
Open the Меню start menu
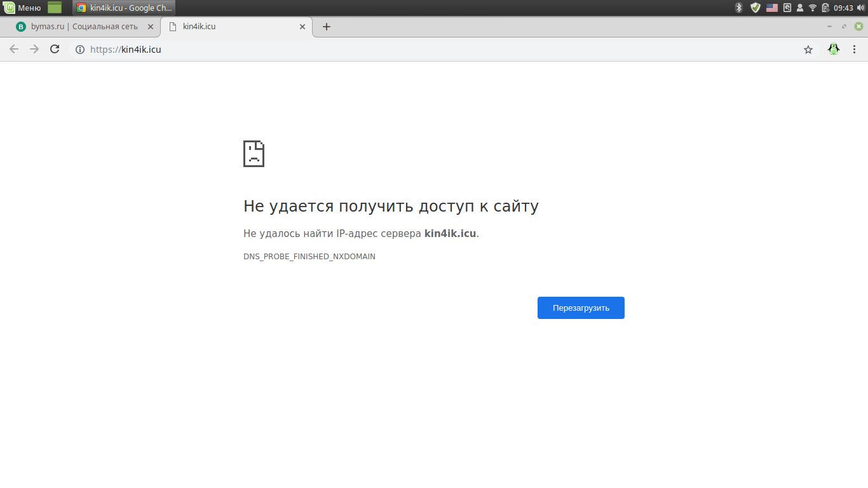[23, 8]
